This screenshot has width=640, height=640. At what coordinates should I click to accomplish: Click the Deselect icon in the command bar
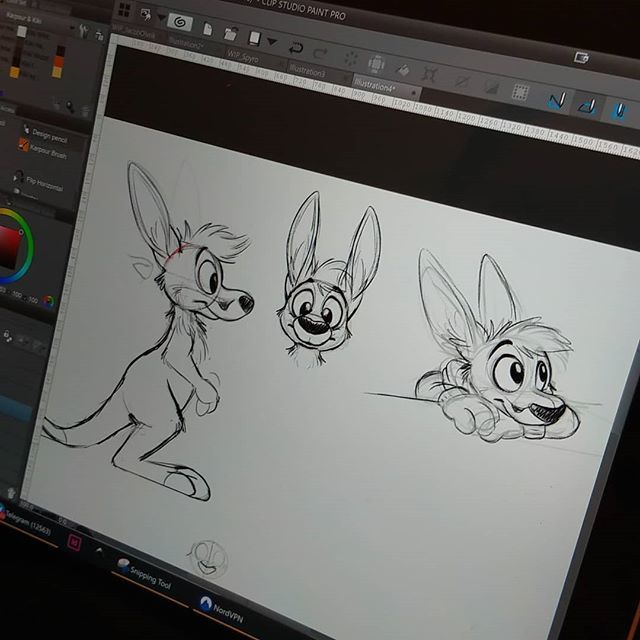point(461,81)
